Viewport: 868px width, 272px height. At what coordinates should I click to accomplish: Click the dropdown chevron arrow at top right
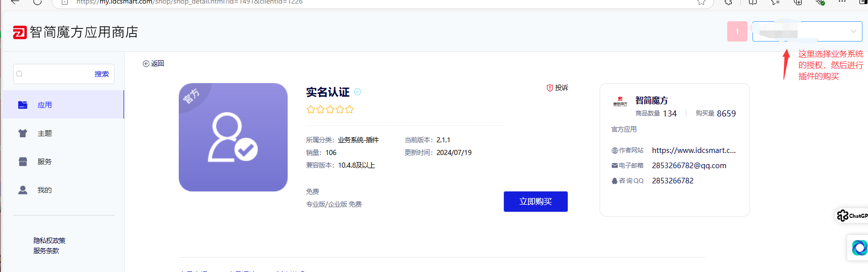tap(853, 31)
